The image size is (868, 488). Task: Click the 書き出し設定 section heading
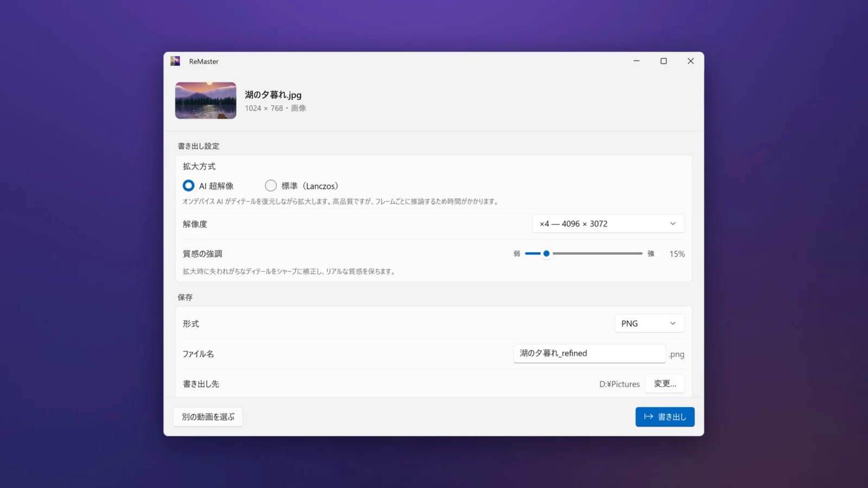(x=199, y=146)
